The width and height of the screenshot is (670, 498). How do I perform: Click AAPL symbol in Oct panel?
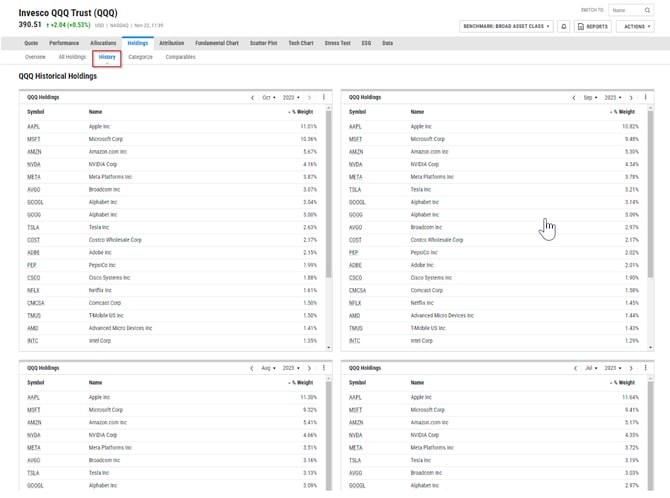click(x=33, y=127)
